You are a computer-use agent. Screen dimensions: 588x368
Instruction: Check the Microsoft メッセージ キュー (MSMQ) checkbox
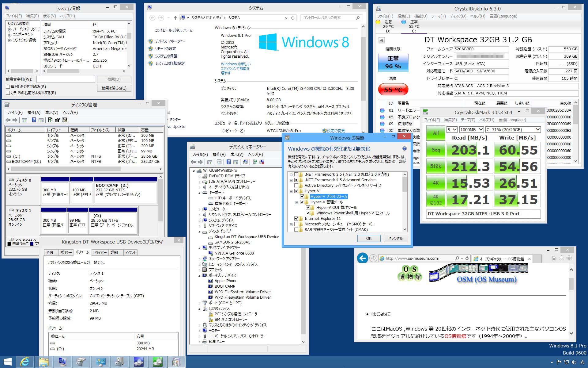[x=296, y=224]
